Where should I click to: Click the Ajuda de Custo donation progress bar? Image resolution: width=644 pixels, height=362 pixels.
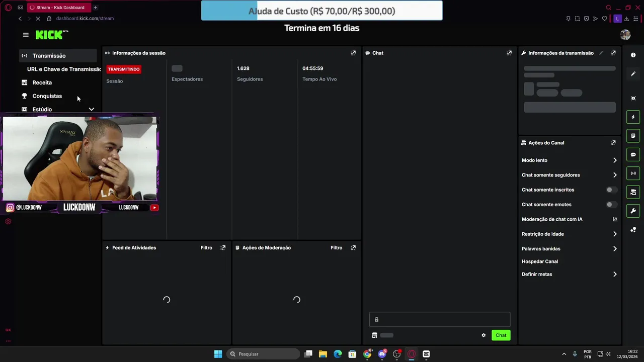(x=322, y=11)
